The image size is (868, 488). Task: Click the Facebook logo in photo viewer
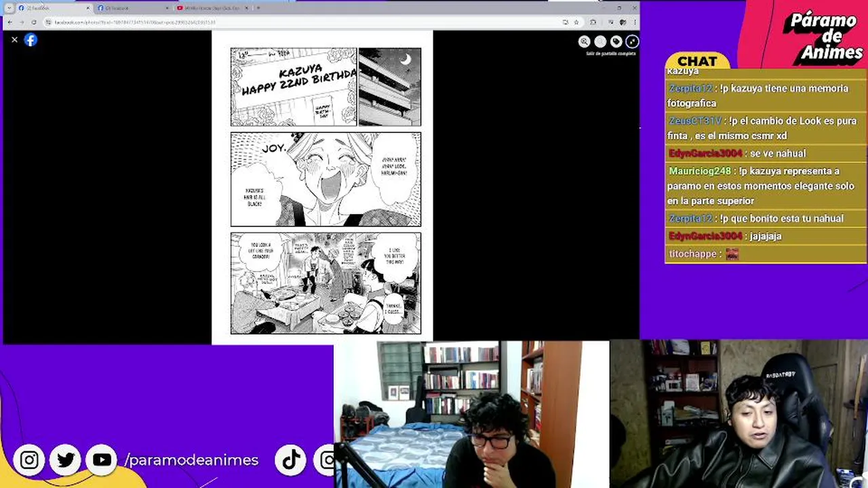click(x=31, y=40)
